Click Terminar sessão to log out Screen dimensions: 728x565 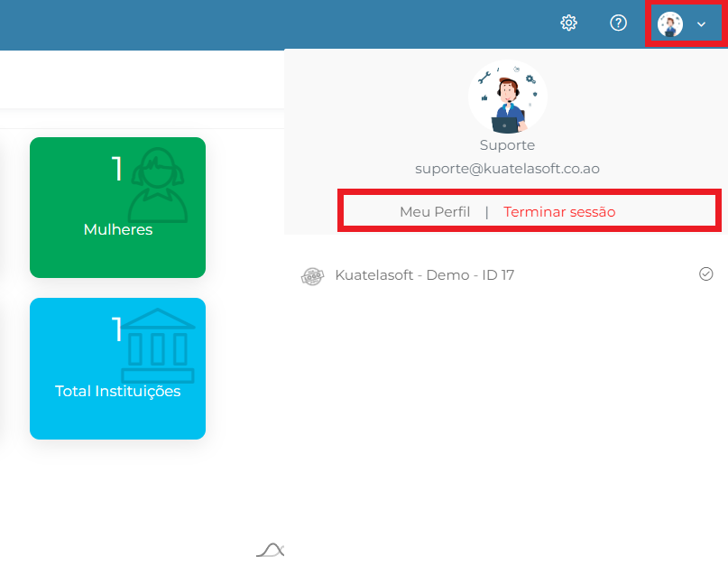point(559,212)
